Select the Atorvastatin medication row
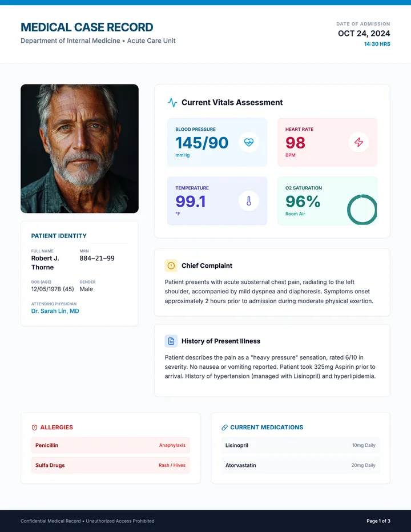 click(300, 465)
